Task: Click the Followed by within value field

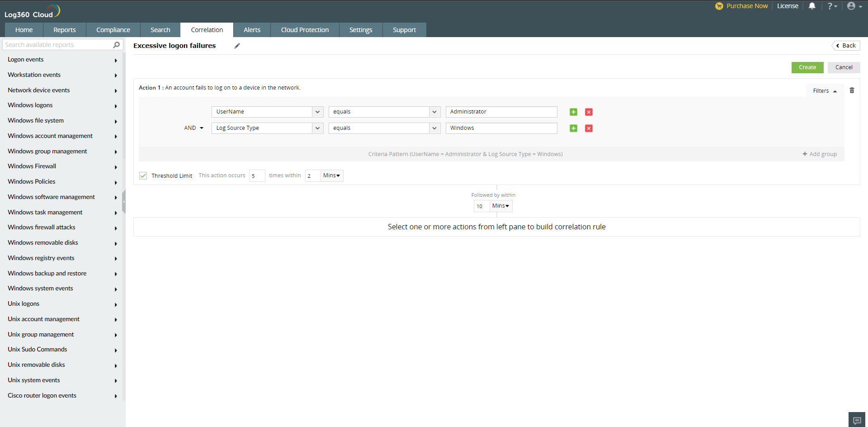Action: coord(481,206)
